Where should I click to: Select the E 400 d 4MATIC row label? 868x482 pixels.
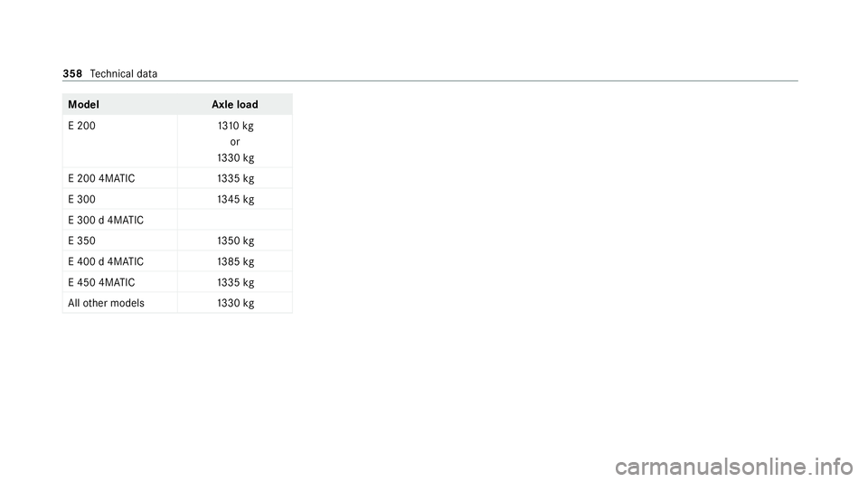click(x=106, y=261)
